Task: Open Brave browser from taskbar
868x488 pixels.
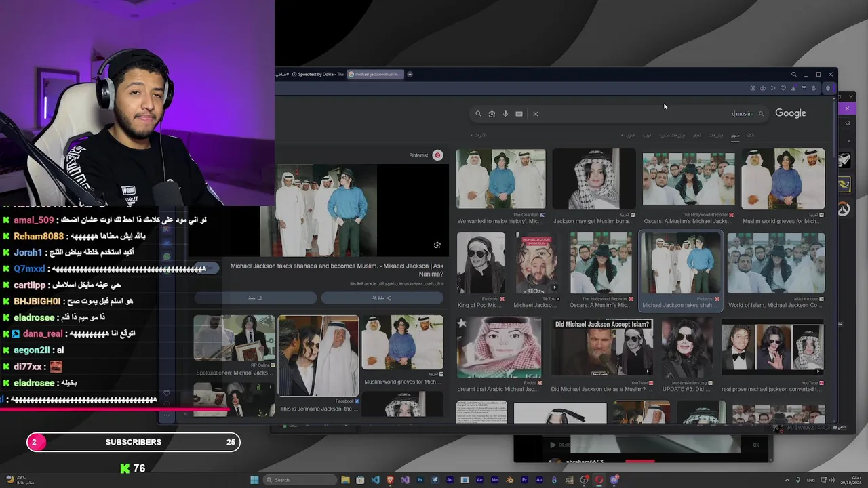Action: point(390,480)
